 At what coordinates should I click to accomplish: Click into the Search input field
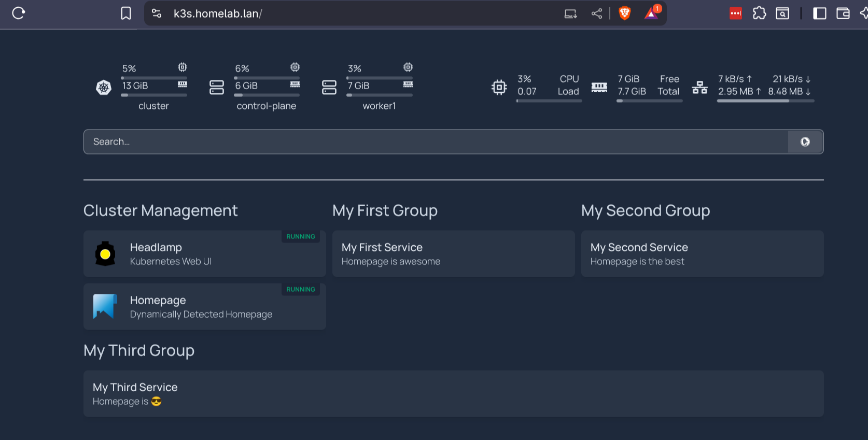[x=436, y=142]
